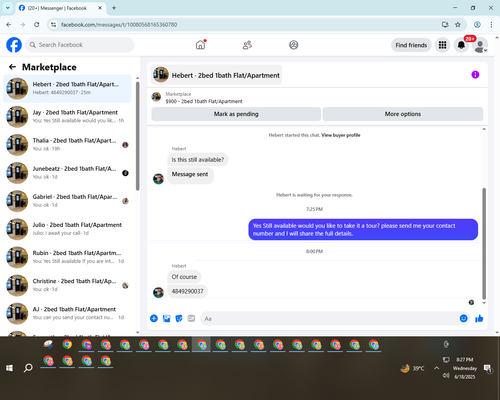
Task: Open AJ's apartment conversation
Action: pos(67,313)
